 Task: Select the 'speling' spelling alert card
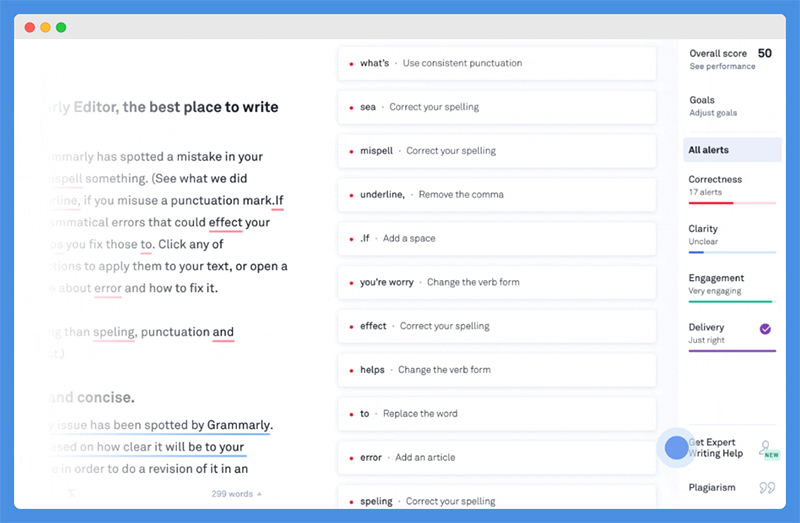(496, 497)
